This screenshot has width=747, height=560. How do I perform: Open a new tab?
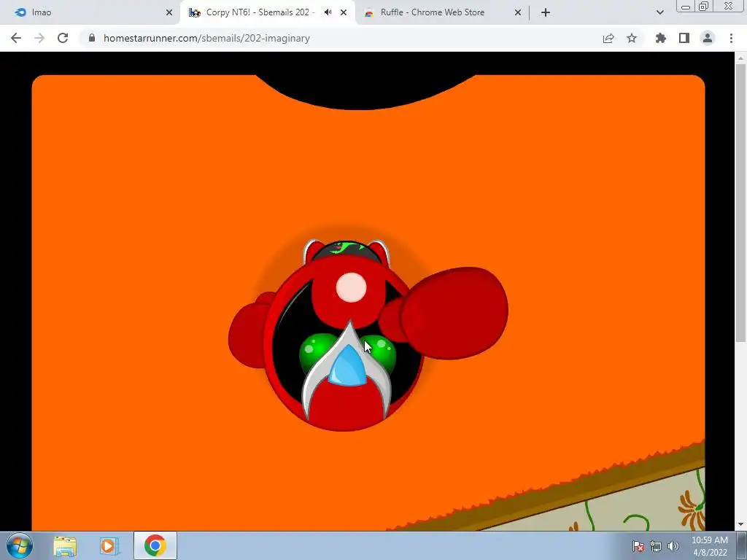pos(546,12)
